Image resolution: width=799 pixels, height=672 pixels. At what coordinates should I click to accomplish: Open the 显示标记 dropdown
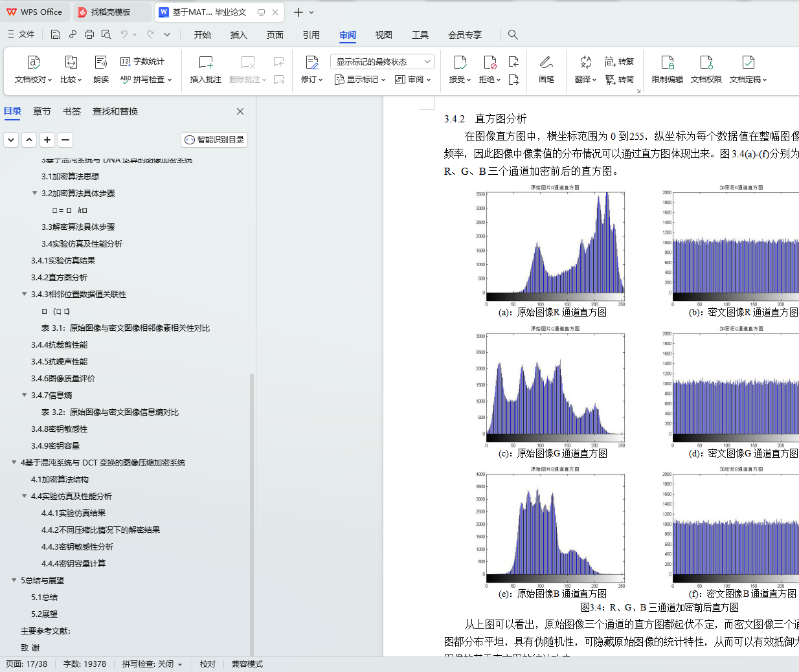point(360,80)
